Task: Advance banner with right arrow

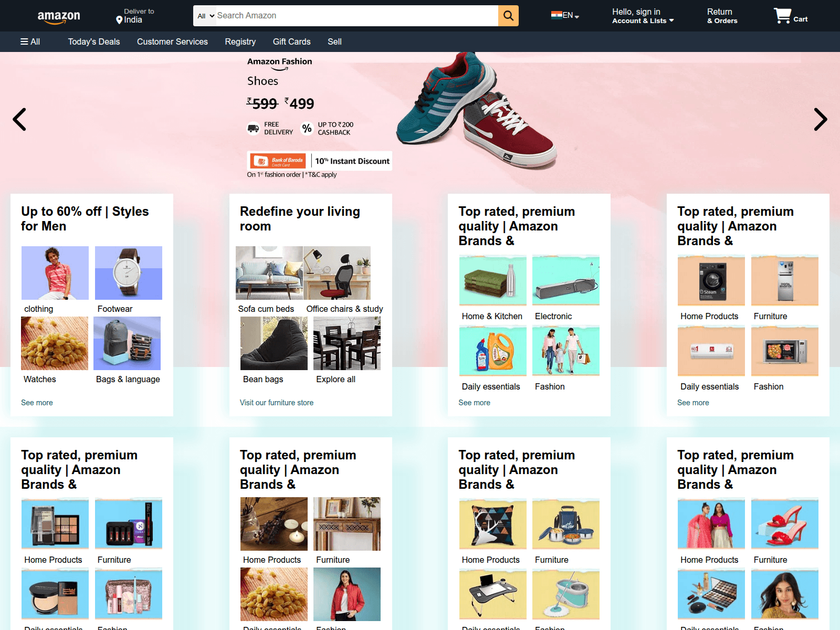Action: [821, 119]
